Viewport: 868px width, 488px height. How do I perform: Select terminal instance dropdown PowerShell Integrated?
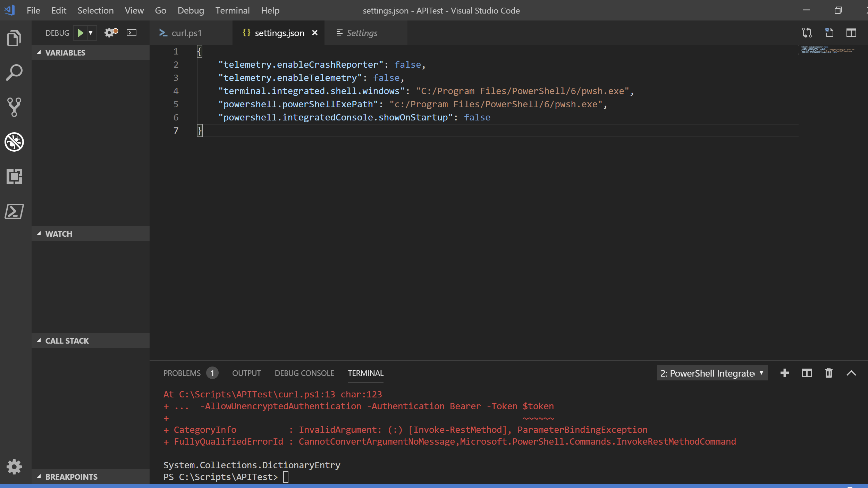pyautogui.click(x=712, y=373)
